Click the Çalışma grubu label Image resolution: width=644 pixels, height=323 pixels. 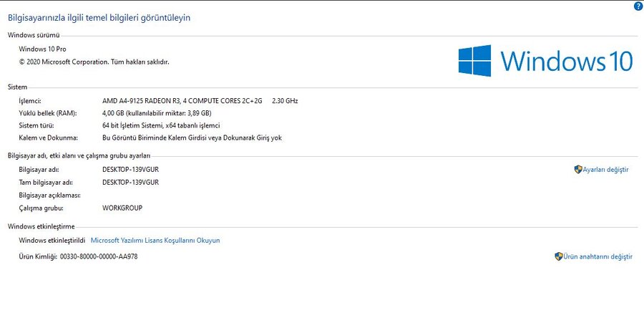coord(41,208)
